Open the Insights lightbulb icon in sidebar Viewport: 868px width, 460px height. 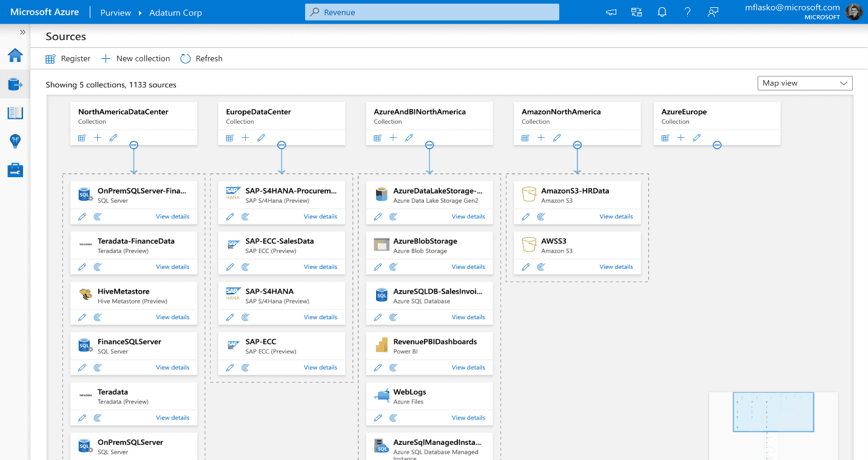coord(15,141)
